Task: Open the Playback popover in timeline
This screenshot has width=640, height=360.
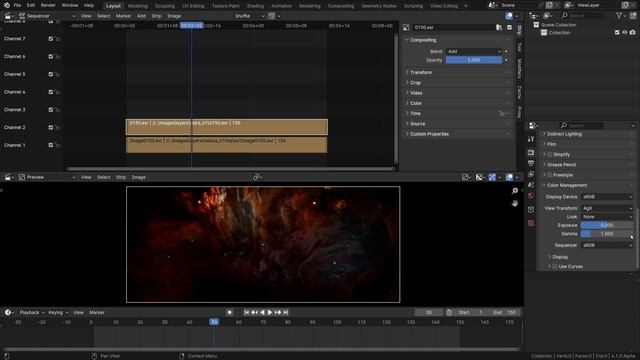Action: (32, 313)
